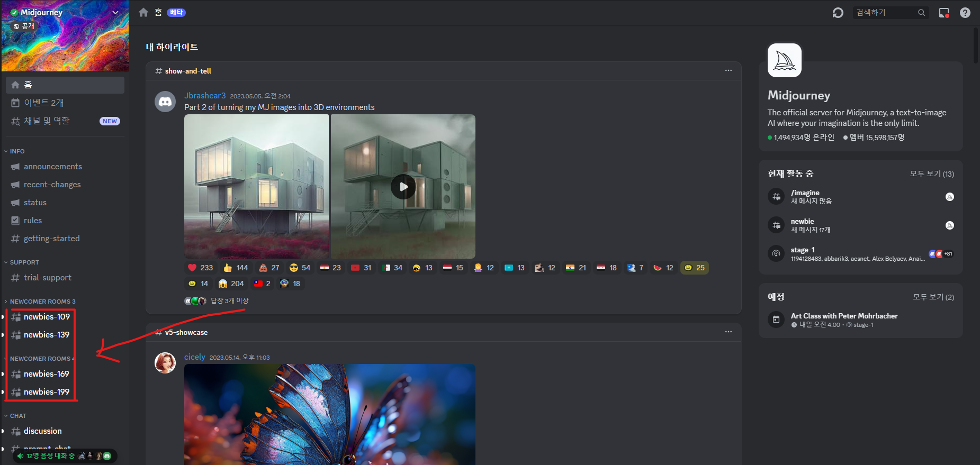Open the butterfly image thumbnail
Viewport: 980px width, 465px height.
(x=330, y=414)
